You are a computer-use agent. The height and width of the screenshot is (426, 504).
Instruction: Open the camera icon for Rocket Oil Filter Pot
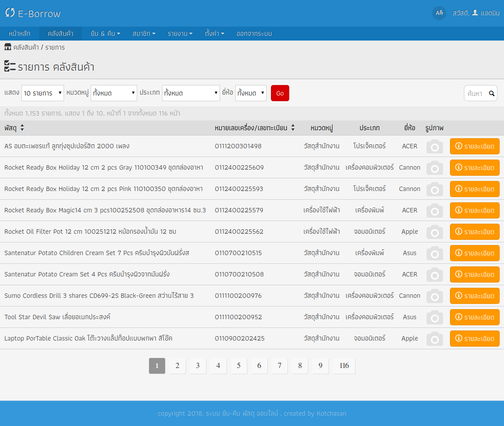[434, 232]
